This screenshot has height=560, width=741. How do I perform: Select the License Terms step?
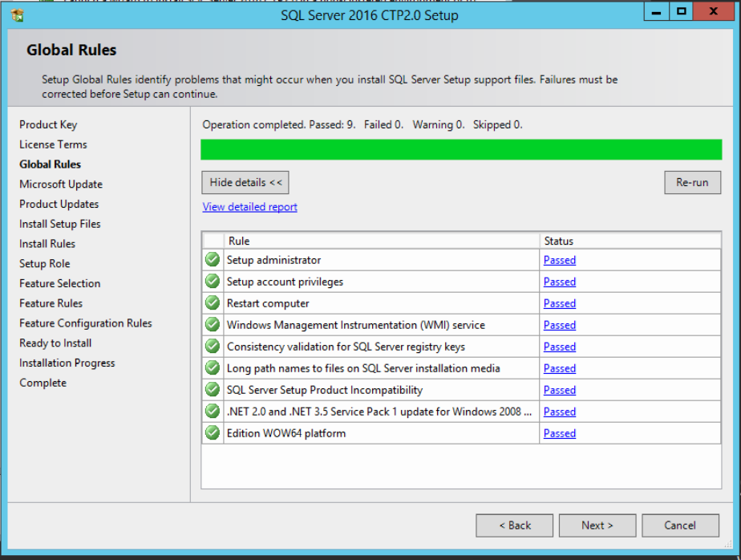coord(54,144)
